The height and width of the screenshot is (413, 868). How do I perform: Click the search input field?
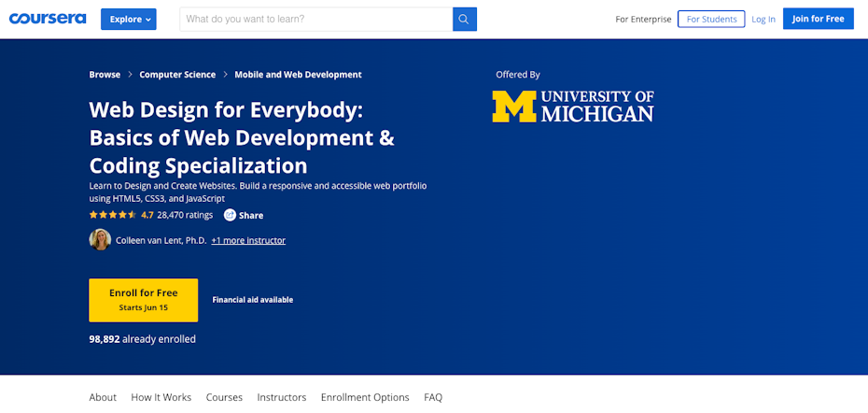point(315,19)
